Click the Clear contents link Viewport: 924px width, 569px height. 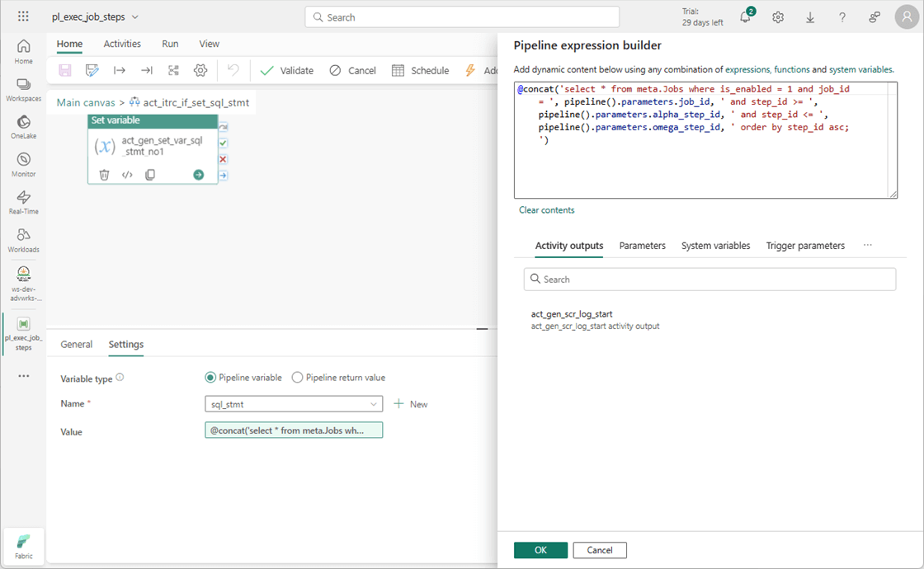pos(546,210)
